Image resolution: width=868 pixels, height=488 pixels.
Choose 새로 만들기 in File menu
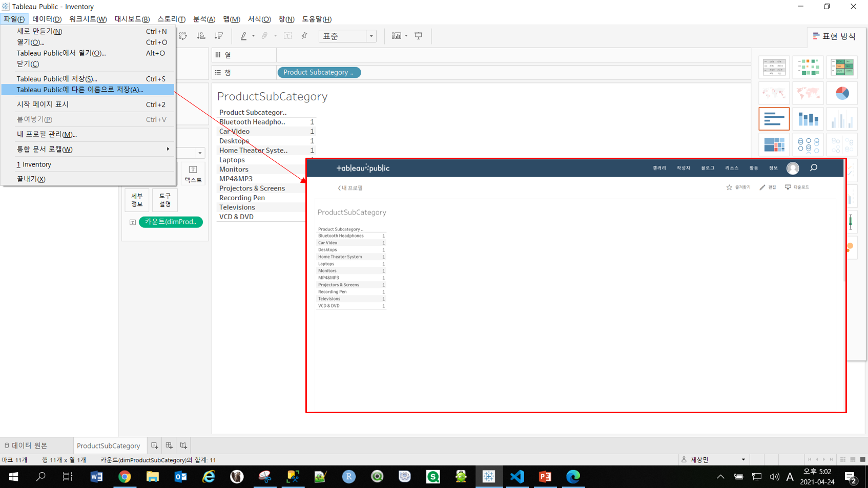88,31
